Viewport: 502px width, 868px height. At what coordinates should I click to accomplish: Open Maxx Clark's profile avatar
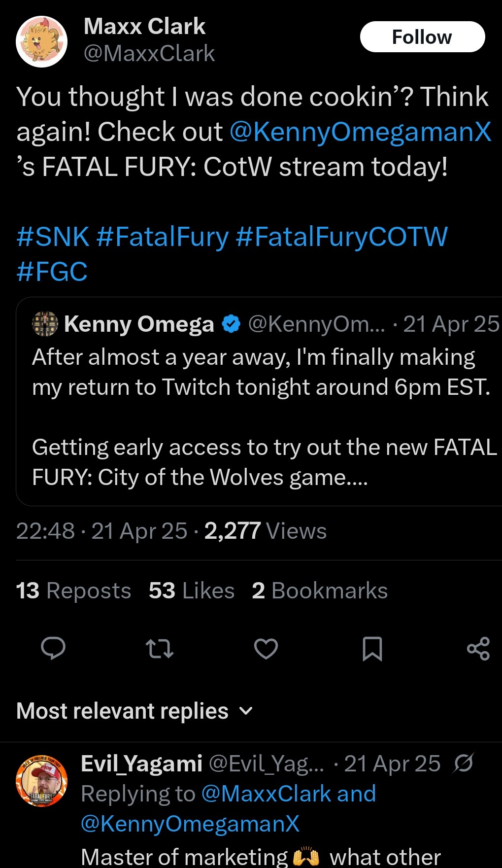pos(42,41)
